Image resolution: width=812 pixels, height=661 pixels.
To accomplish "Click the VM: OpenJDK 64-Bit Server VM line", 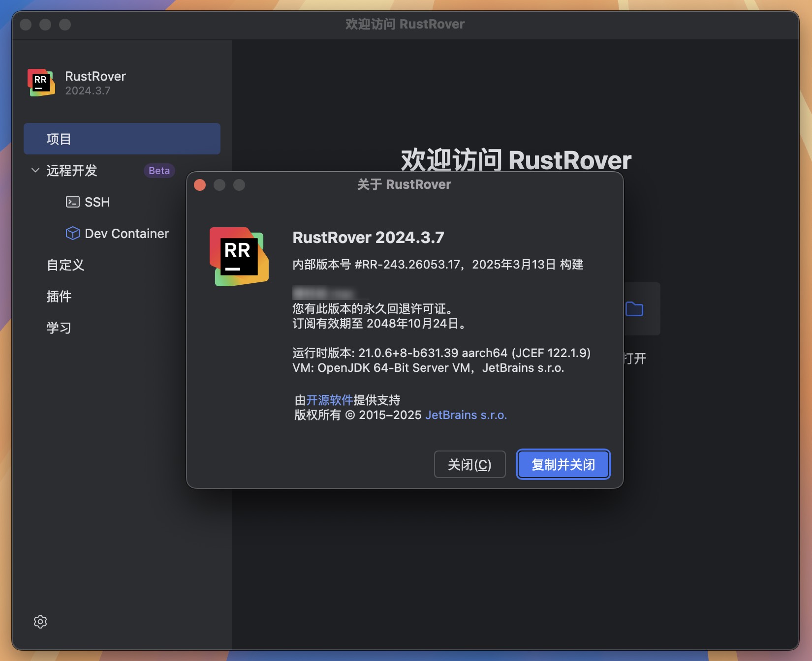I will tap(428, 368).
